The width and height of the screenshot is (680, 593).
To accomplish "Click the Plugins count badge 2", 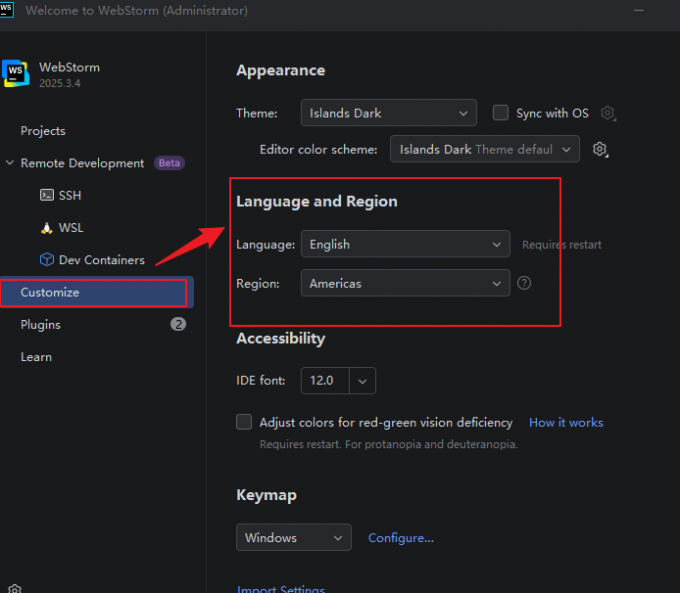I will [x=178, y=324].
